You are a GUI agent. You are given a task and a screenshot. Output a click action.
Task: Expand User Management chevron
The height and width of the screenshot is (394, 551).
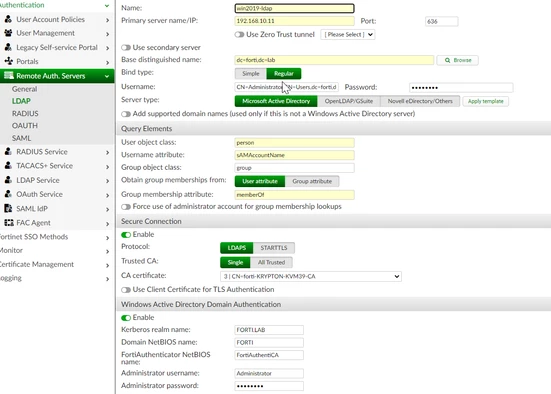pos(107,34)
